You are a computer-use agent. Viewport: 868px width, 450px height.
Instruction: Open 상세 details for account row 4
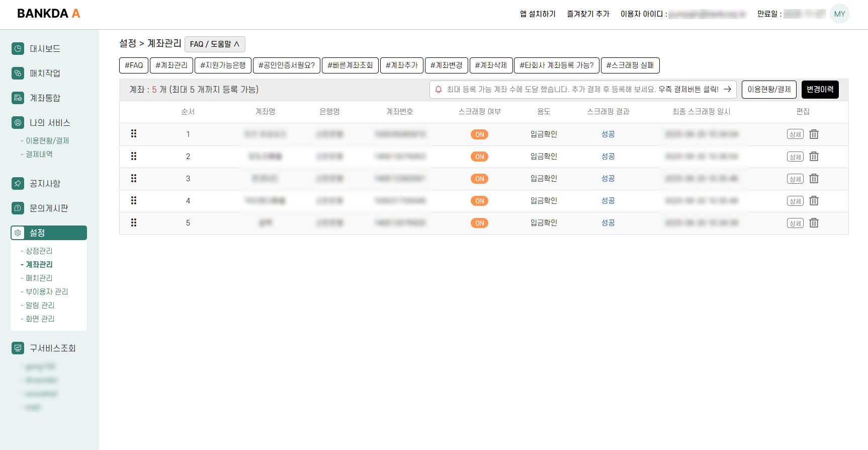coord(795,201)
